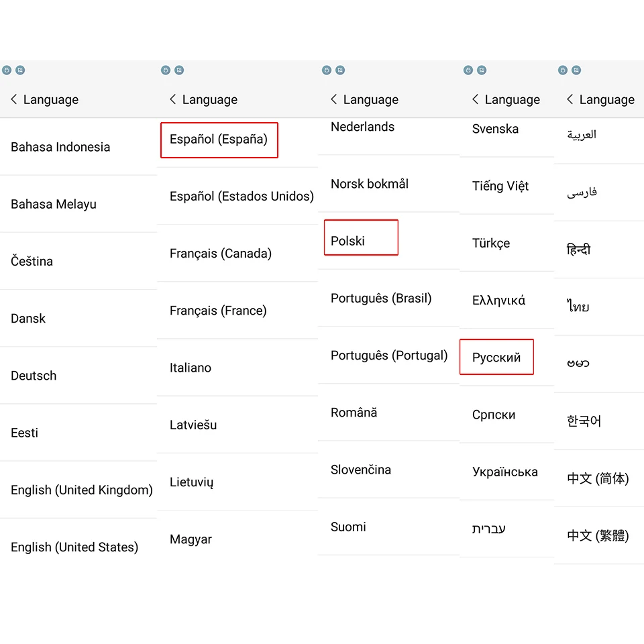Select Tiếng Việt
Screen dimensions: 644x644
(506, 186)
